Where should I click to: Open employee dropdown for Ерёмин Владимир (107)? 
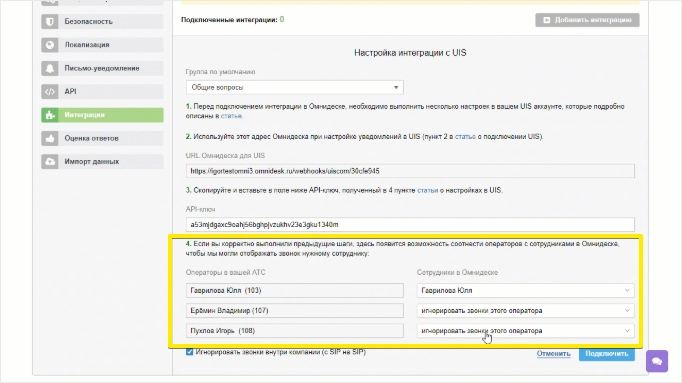point(525,310)
